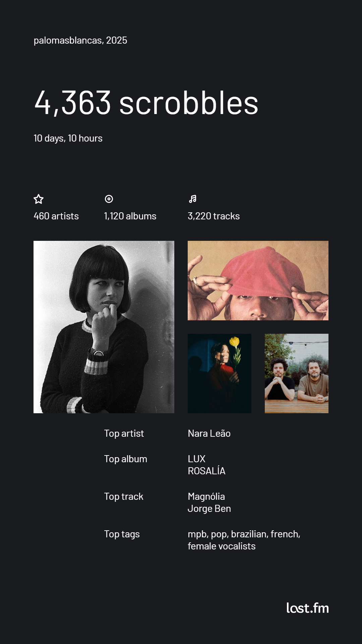The image size is (362, 644).
Task: Click the 10 days, 10 hours listening time
Action: (x=68, y=138)
